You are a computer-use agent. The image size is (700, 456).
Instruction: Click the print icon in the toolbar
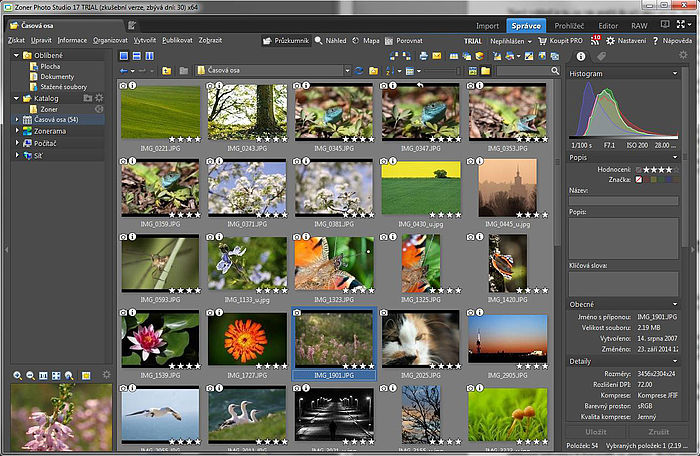tap(424, 56)
